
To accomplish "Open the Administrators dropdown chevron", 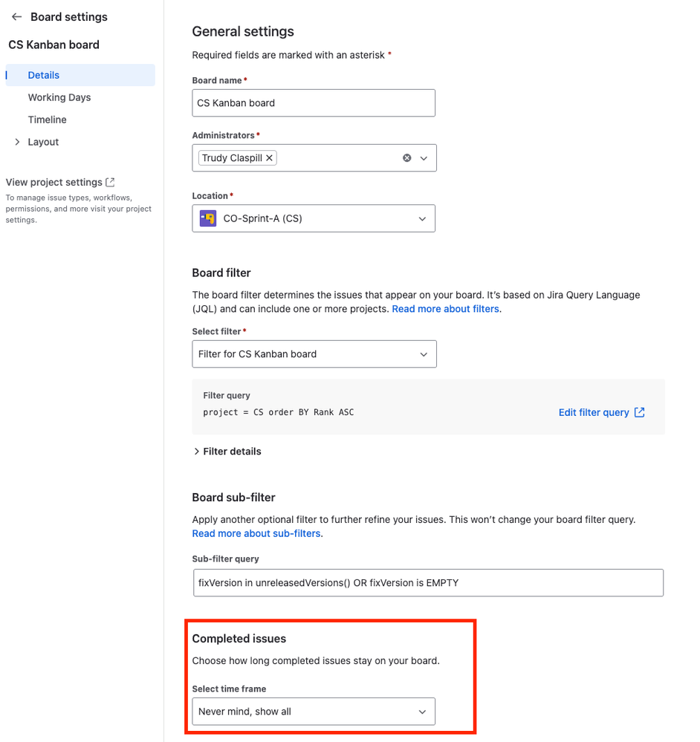I will click(x=424, y=158).
